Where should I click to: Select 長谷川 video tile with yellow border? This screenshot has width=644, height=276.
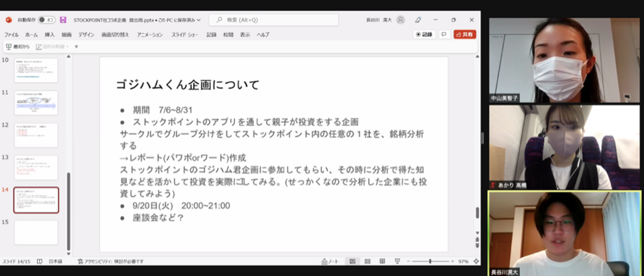coord(564,234)
